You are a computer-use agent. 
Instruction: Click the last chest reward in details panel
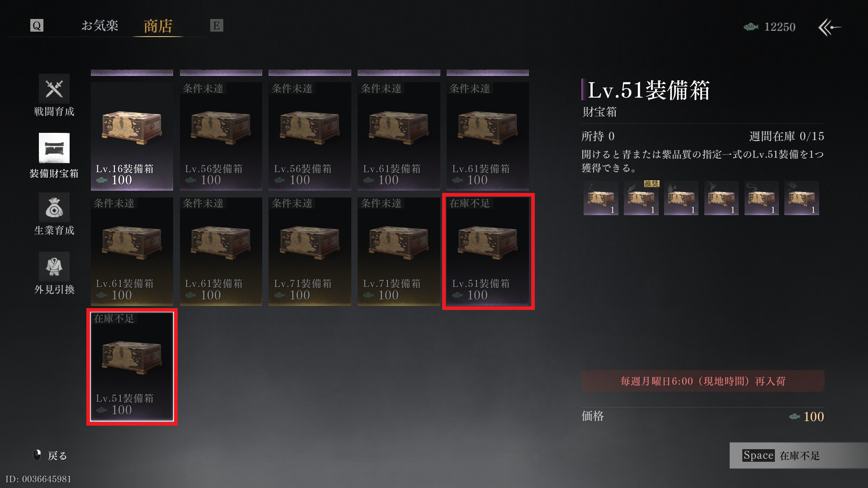(x=802, y=198)
